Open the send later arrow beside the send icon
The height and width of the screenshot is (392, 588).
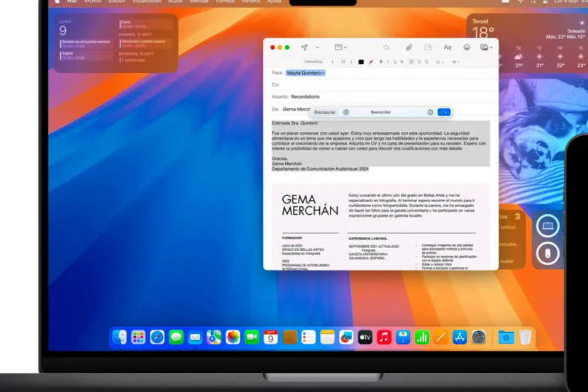(317, 47)
